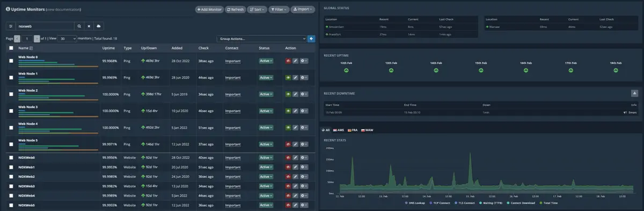The image size is (644, 211).
Task: Open the Group Actions dropdown
Action: [261, 39]
